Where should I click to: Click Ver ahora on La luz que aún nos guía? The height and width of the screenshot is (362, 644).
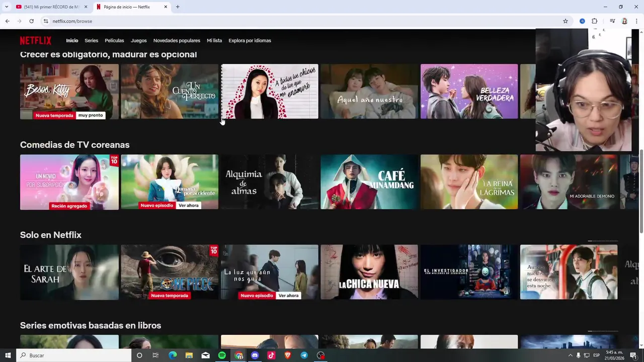point(288,296)
